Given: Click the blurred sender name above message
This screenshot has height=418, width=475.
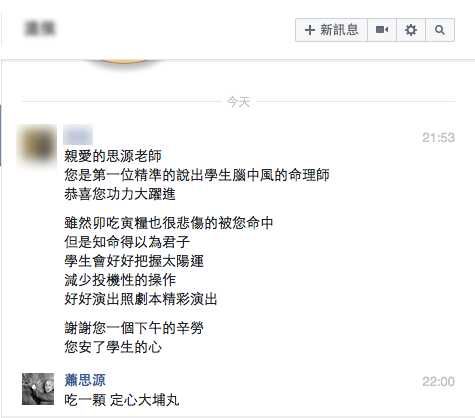Looking at the screenshot, I should click(78, 135).
